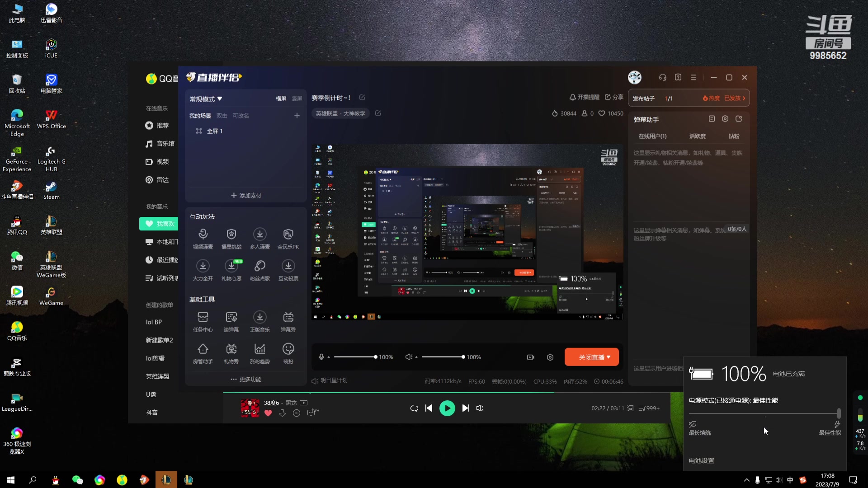The height and width of the screenshot is (488, 868).
Task: Click 发布帖子 publish post
Action: tap(643, 98)
